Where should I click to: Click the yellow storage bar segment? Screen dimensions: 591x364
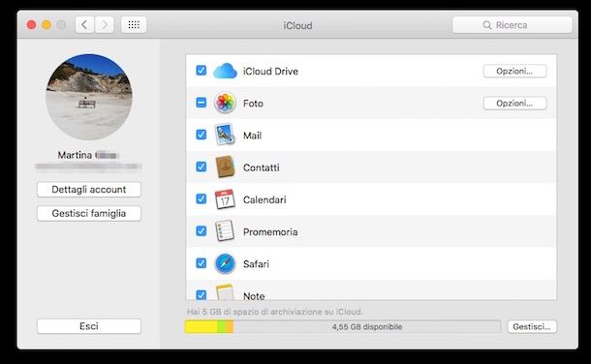point(202,327)
